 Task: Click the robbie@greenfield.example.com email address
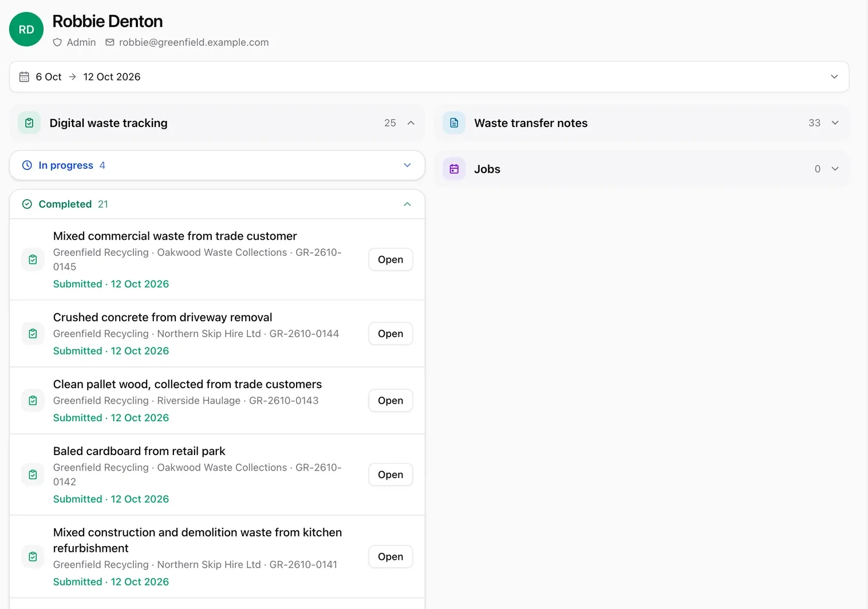pos(194,42)
